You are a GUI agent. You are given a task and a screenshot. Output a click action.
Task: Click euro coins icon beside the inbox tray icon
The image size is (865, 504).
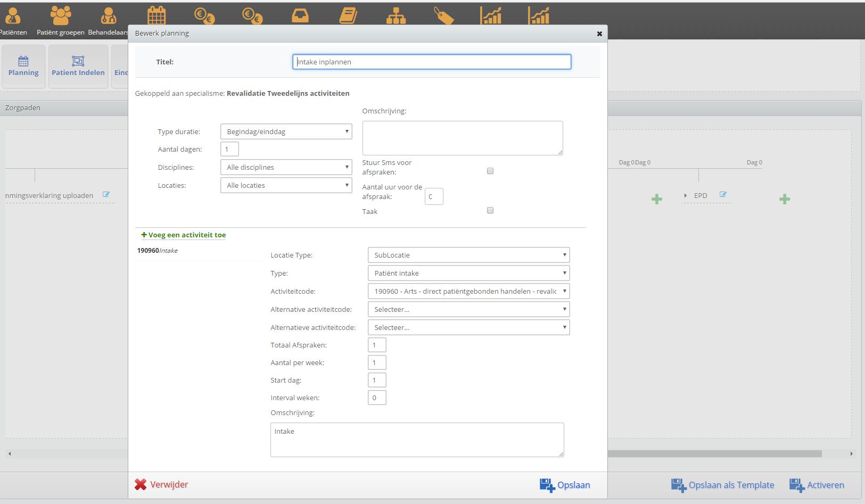pos(252,16)
